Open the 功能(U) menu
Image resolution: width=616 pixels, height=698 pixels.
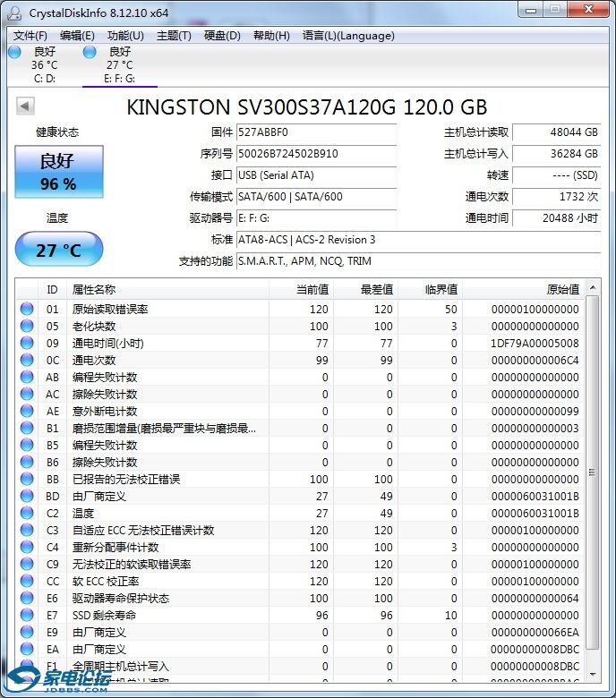125,36
